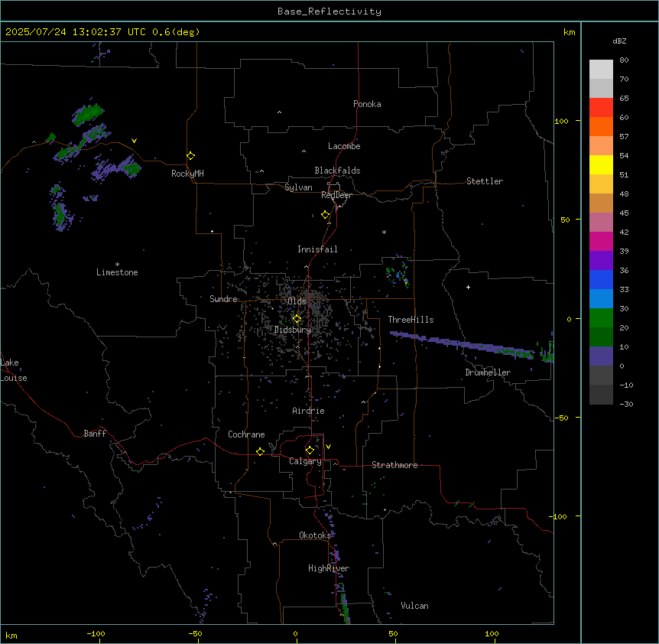Pick the bright green swatch above 20 dBZ
Screen dimensions: 659x644
(601, 318)
